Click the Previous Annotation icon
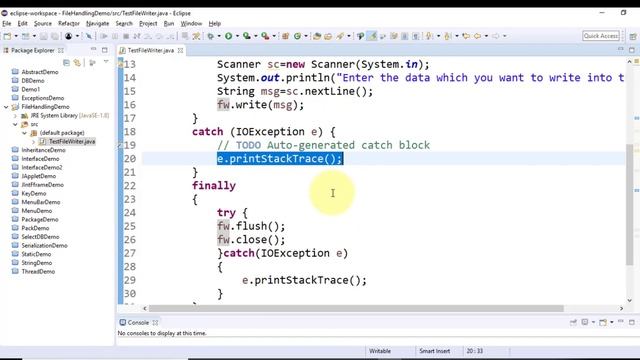 [x=447, y=36]
